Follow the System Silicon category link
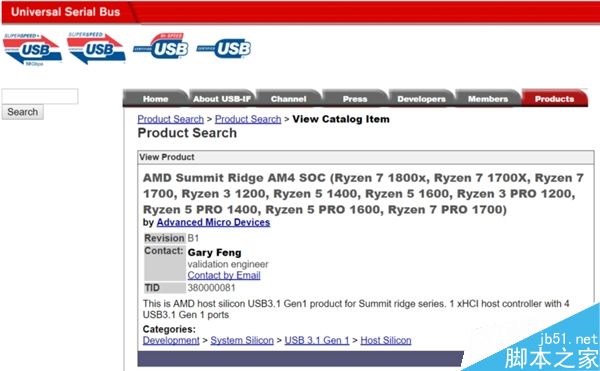600x371 pixels. tap(242, 340)
